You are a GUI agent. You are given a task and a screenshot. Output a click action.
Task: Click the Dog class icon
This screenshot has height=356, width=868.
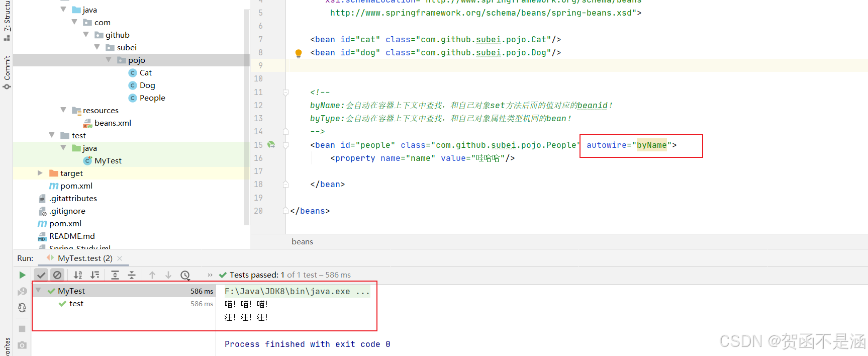coord(133,85)
